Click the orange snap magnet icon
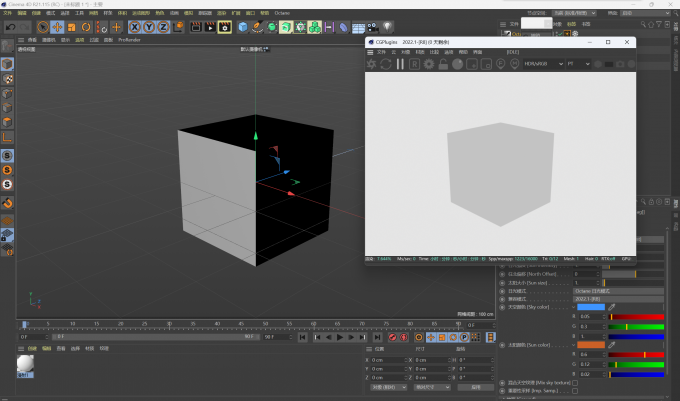680x401 pixels. pyautogui.click(x=7, y=202)
